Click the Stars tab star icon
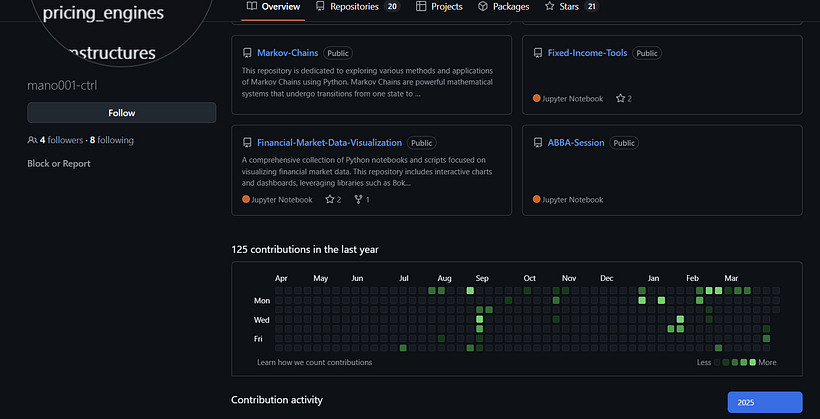This screenshot has width=820, height=419. (x=550, y=6)
